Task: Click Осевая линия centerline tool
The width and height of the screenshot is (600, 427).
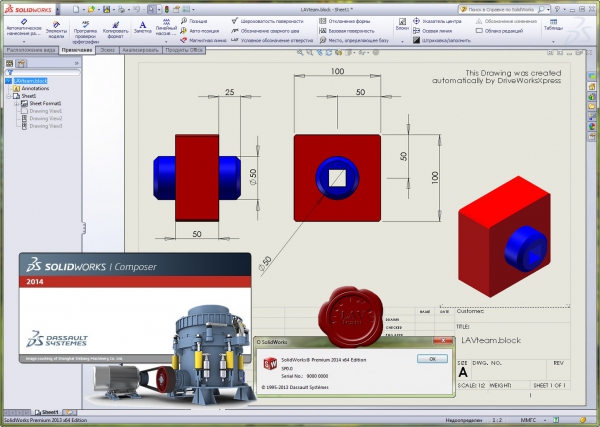Action: [x=433, y=31]
